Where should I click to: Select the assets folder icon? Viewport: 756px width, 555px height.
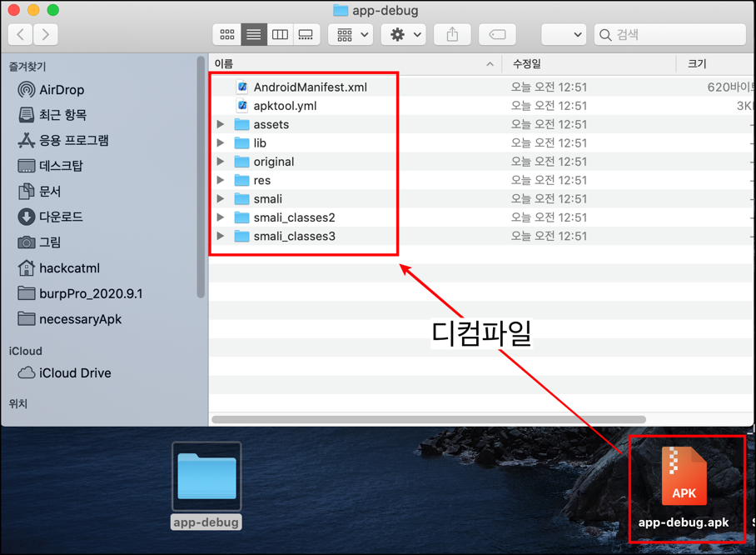tap(241, 124)
